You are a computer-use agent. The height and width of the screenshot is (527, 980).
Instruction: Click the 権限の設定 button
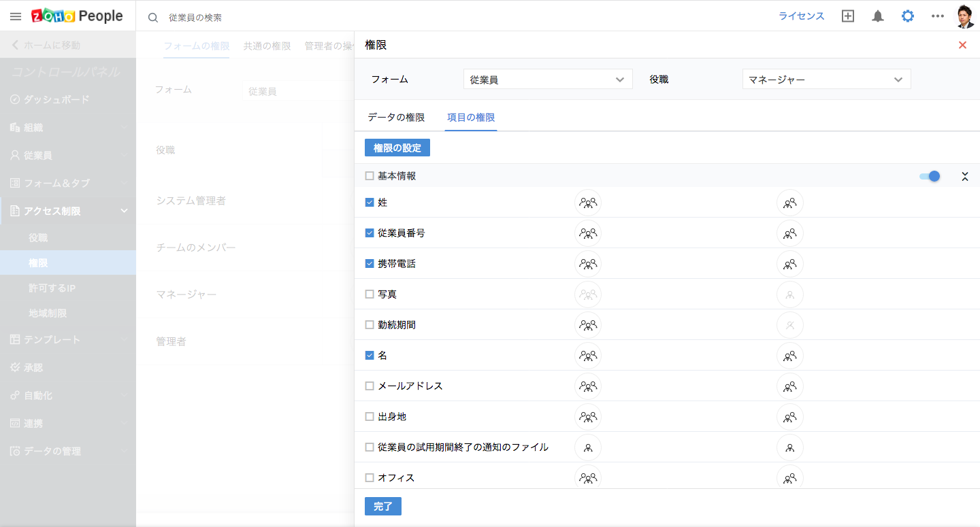[x=397, y=148]
